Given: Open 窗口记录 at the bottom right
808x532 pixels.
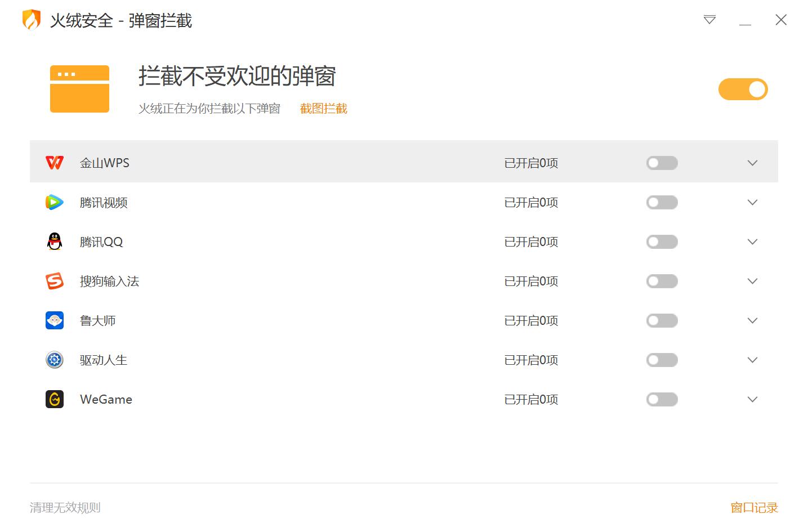Looking at the screenshot, I should [754, 507].
